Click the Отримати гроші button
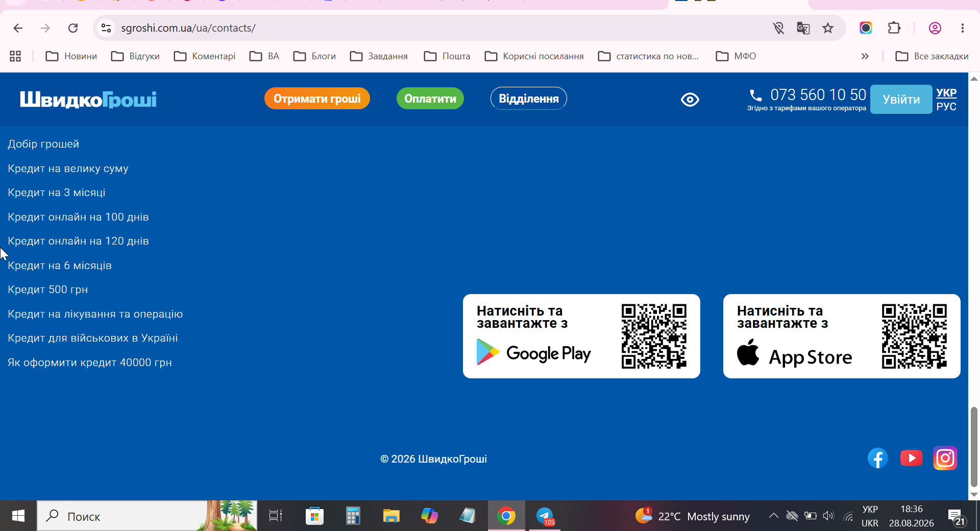Image resolution: width=980 pixels, height=531 pixels. pos(317,99)
